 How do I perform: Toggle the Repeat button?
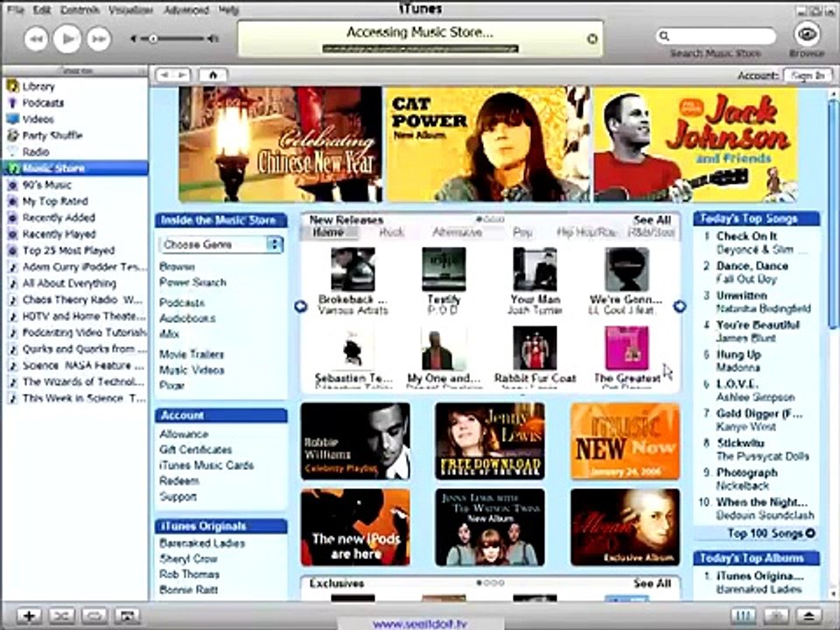tap(94, 616)
